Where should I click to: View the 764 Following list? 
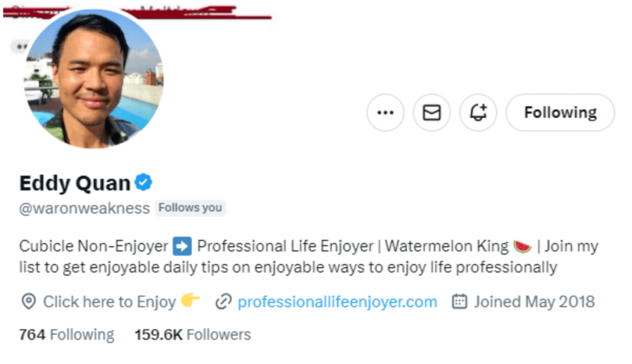(67, 335)
